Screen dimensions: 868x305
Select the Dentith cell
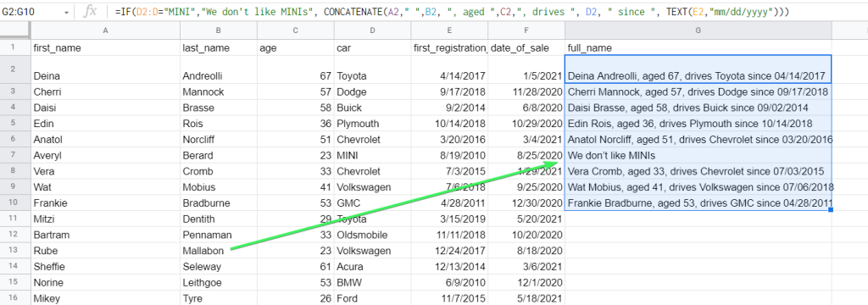click(x=220, y=219)
